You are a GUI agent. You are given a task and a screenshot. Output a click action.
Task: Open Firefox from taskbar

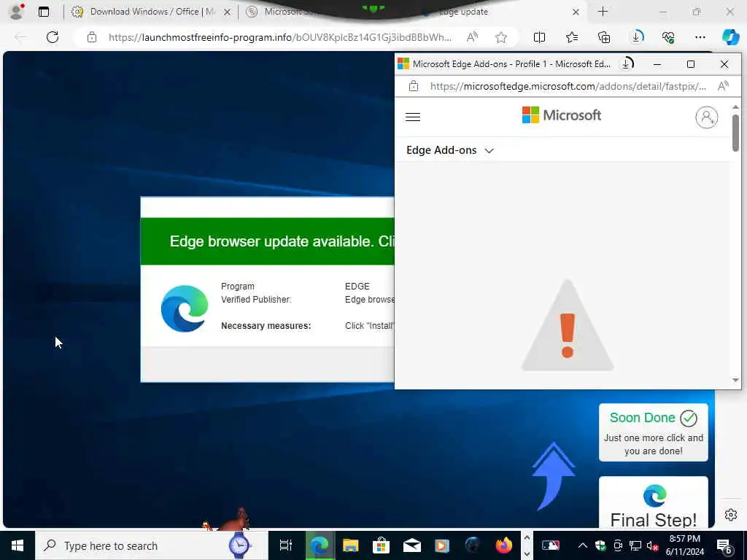coord(503,545)
